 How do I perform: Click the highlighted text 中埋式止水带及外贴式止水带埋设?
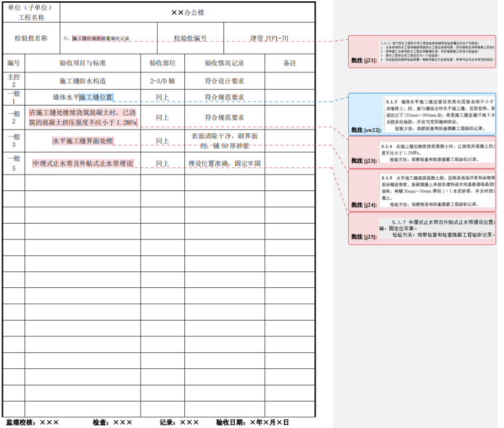[x=83, y=163]
